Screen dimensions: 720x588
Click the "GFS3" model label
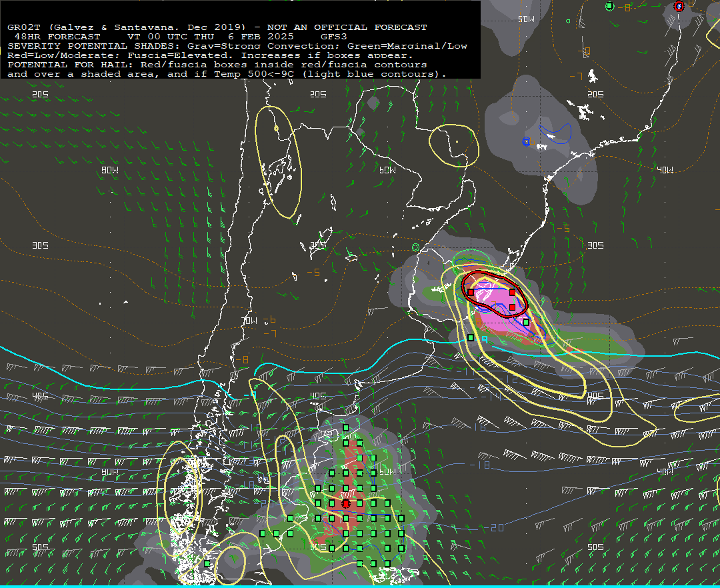(334, 37)
